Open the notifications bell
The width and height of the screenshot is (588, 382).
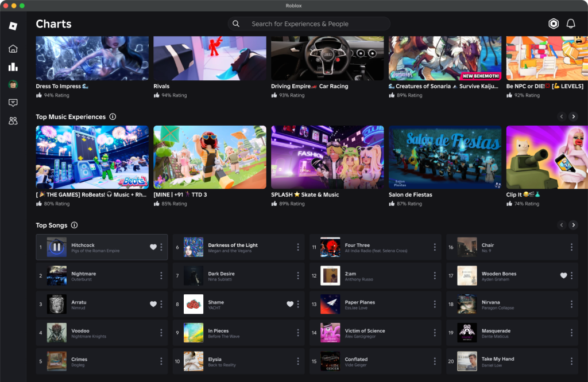click(571, 24)
